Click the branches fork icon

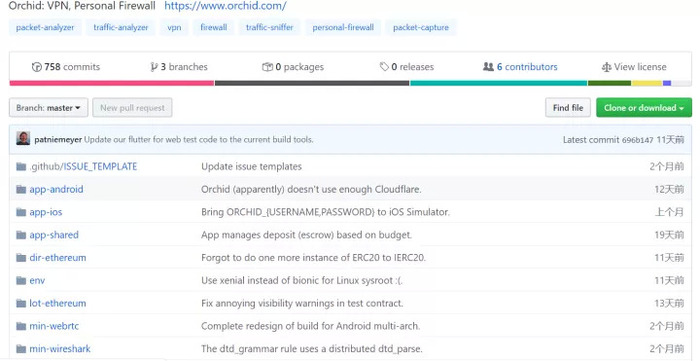[154, 67]
